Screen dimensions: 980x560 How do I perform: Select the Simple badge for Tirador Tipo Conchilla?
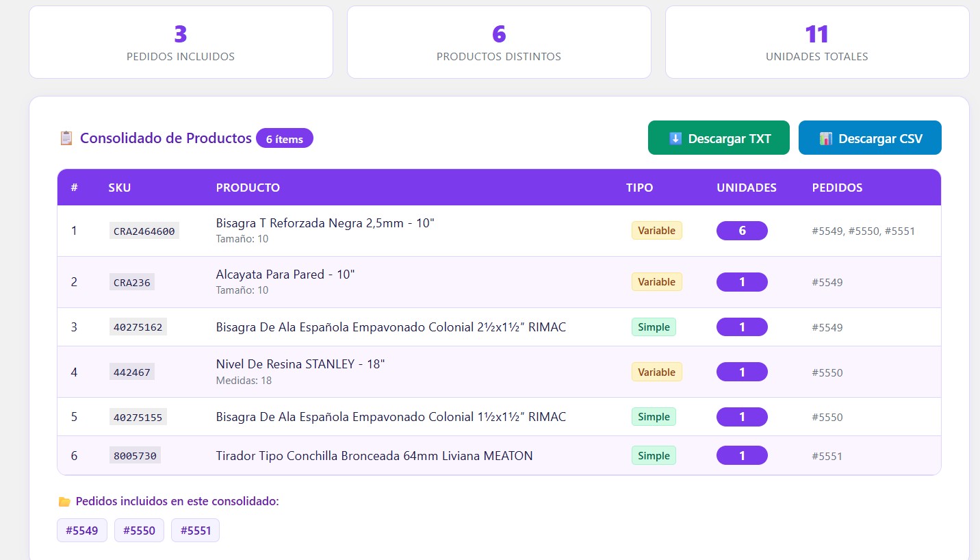click(654, 455)
